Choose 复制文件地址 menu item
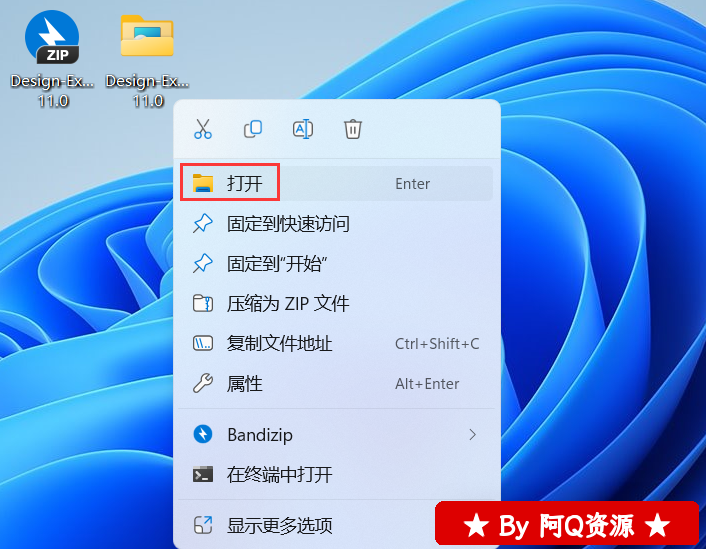706x549 pixels. [336, 344]
